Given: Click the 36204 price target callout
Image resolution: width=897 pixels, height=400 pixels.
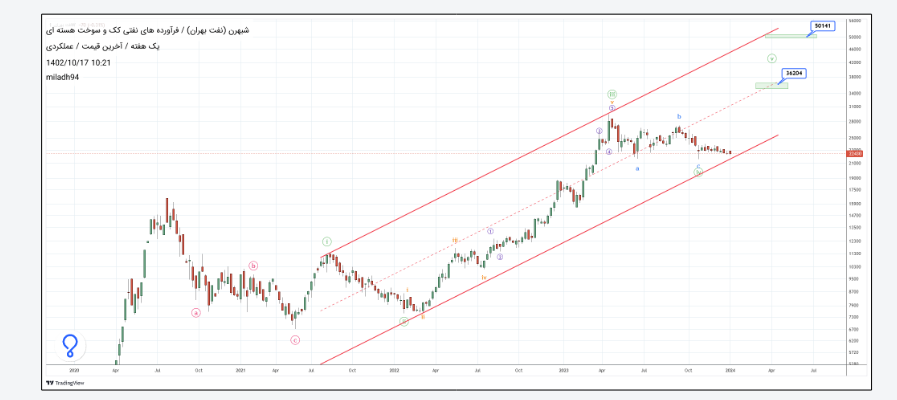Looking at the screenshot, I should coord(796,73).
